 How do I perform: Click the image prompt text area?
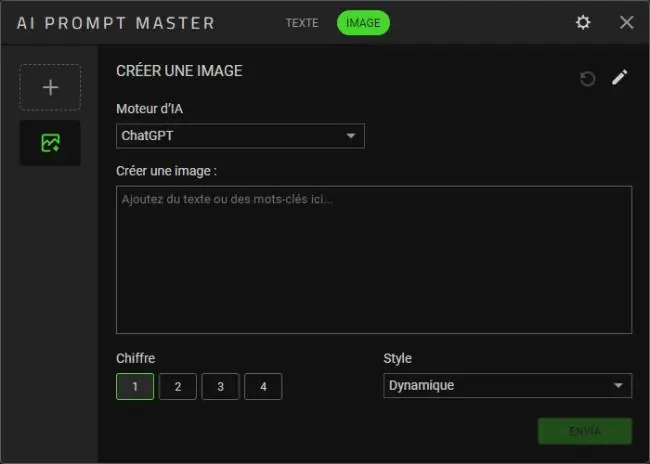click(374, 260)
